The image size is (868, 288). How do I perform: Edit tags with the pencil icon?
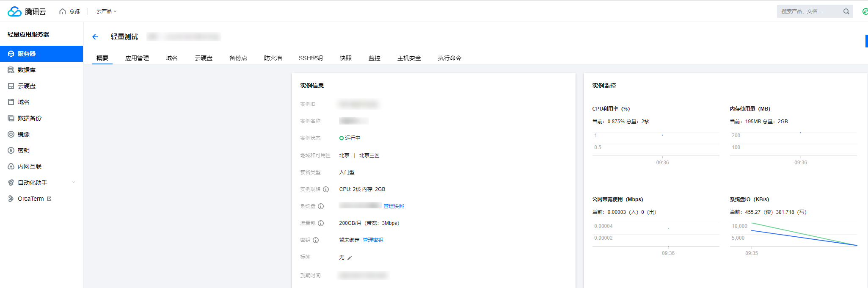(350, 258)
